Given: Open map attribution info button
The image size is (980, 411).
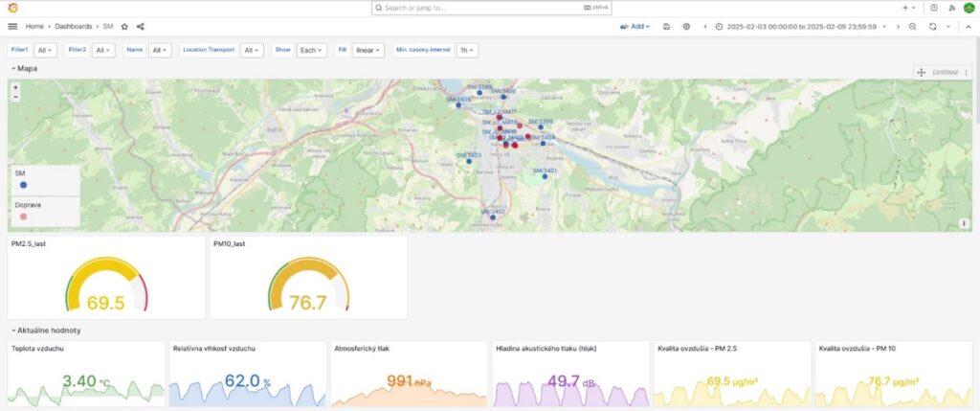Looking at the screenshot, I should pos(964,223).
